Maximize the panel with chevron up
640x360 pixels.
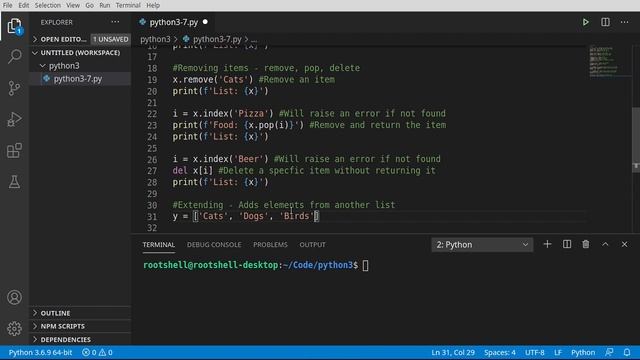[x=605, y=244]
